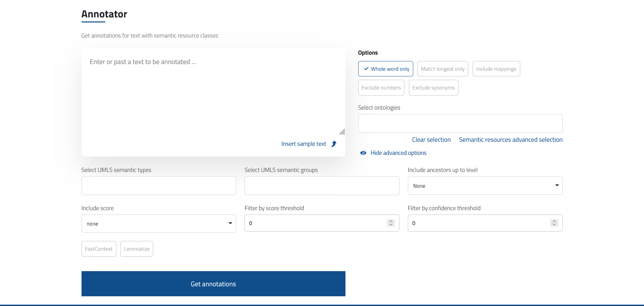Click the score threshold stepper arrows
This screenshot has height=306, width=644.
click(391, 223)
